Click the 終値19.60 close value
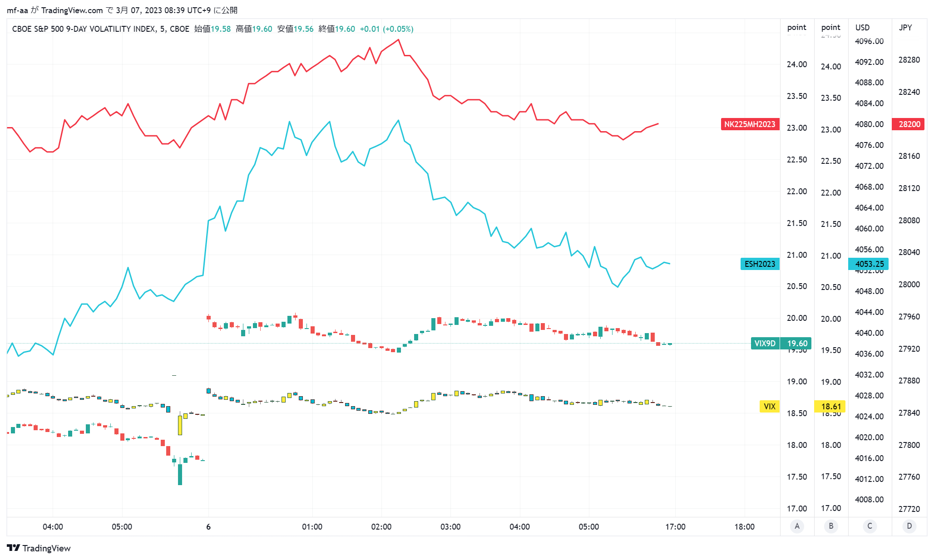934x560 pixels. tap(336, 29)
